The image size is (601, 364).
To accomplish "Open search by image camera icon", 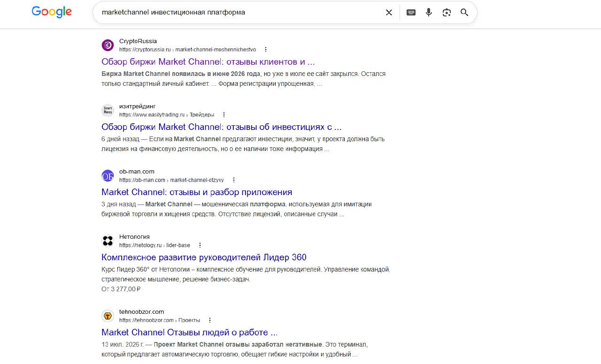I will click(447, 13).
